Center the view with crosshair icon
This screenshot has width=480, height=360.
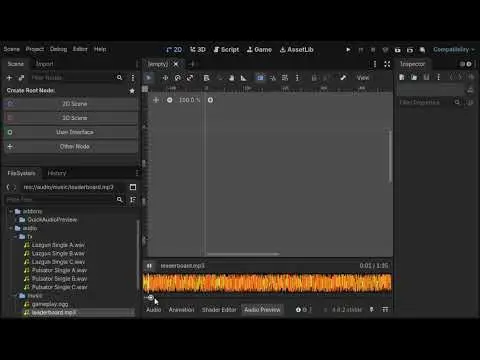156,100
